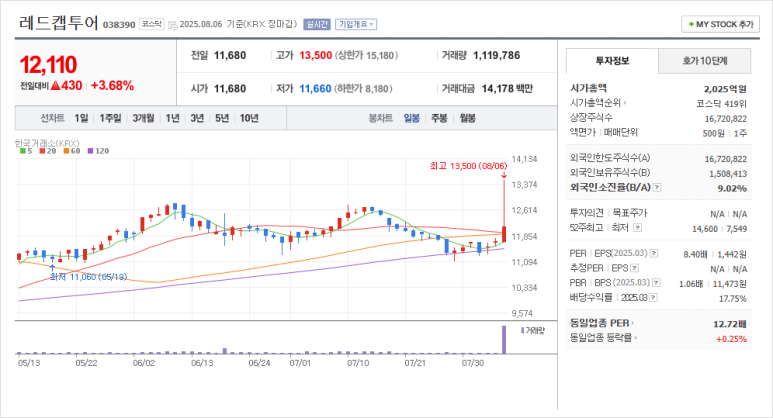The height and width of the screenshot is (418, 773).
Task: Click the MY STOCK 추가 button
Action: [x=720, y=24]
